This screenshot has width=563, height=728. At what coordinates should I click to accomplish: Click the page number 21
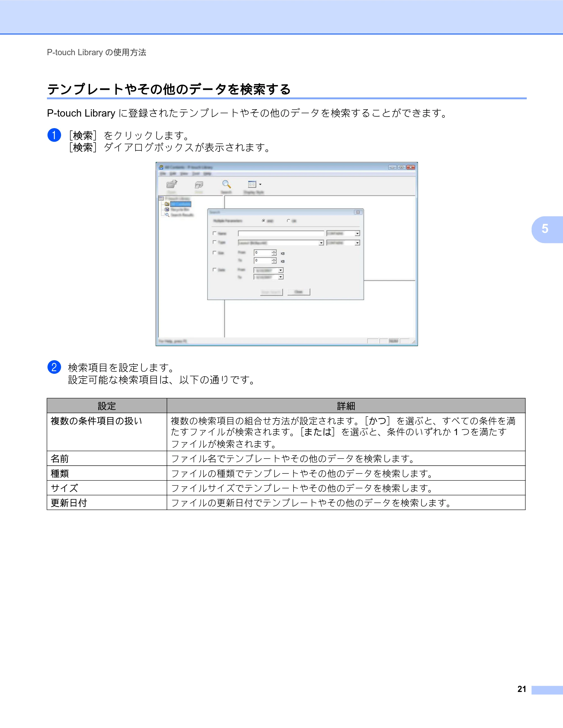[522, 689]
